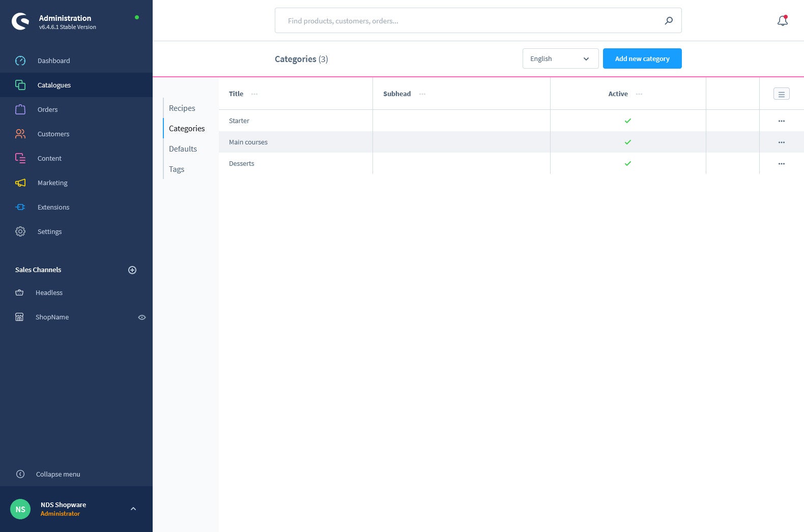Open grid column settings list icon
Screen dimensions: 804x532
coord(782,94)
